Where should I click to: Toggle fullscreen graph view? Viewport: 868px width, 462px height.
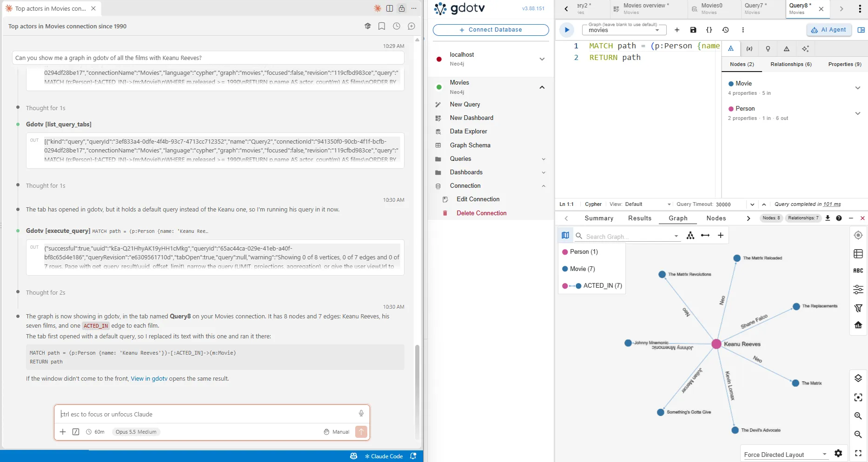point(858,453)
